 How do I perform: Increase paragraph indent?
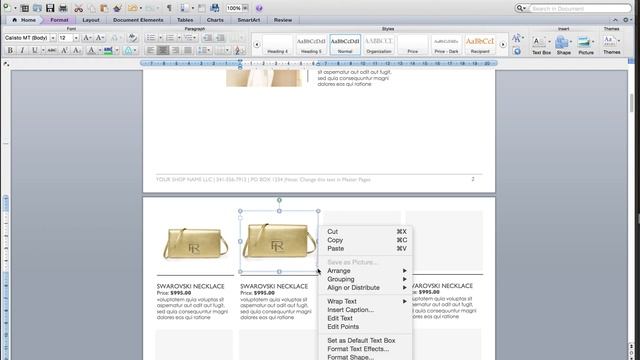220,38
